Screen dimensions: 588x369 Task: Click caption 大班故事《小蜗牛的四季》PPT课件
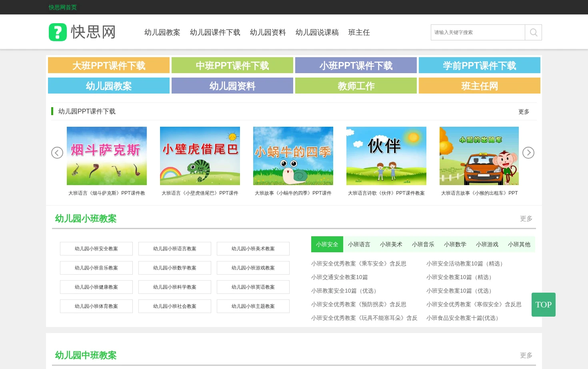[x=293, y=193]
